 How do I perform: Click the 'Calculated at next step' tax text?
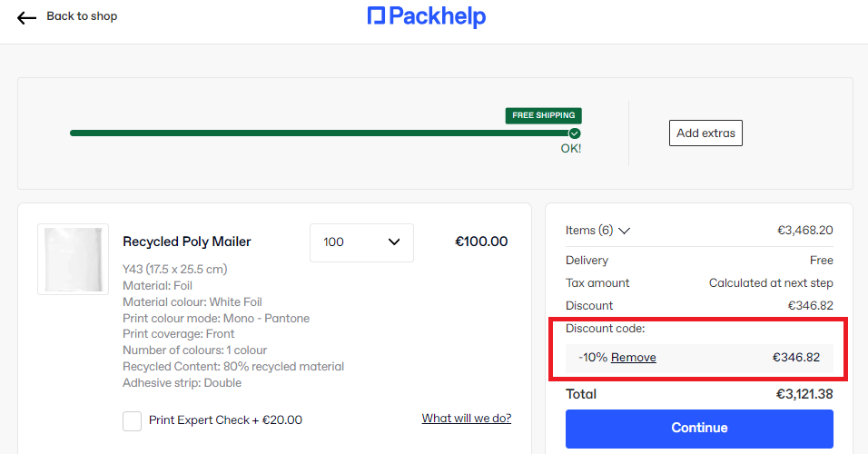click(x=771, y=283)
